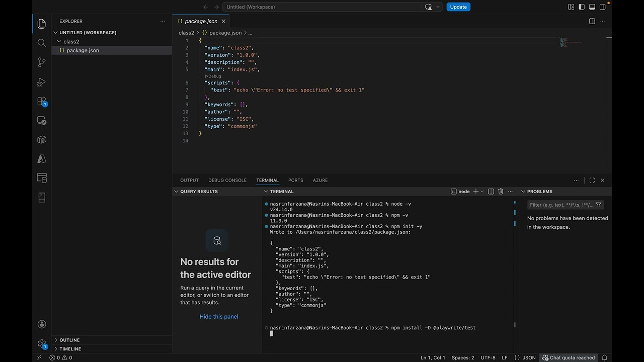Screen dimensions: 644x362
Task: Click the Hide this panel link
Action: [219, 317]
